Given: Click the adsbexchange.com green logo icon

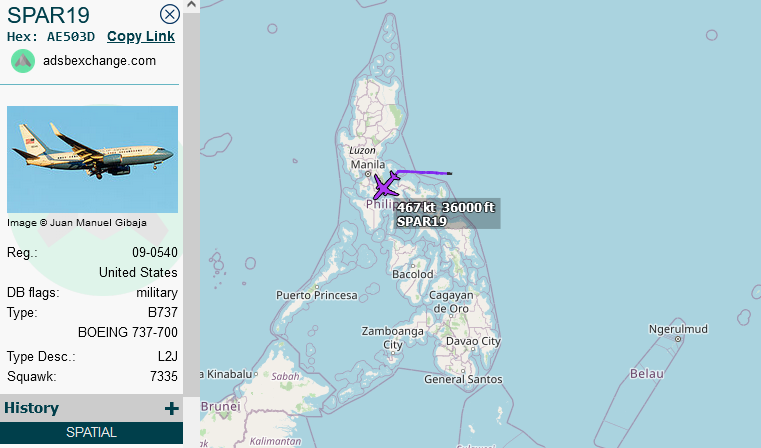Looking at the screenshot, I should click(23, 61).
